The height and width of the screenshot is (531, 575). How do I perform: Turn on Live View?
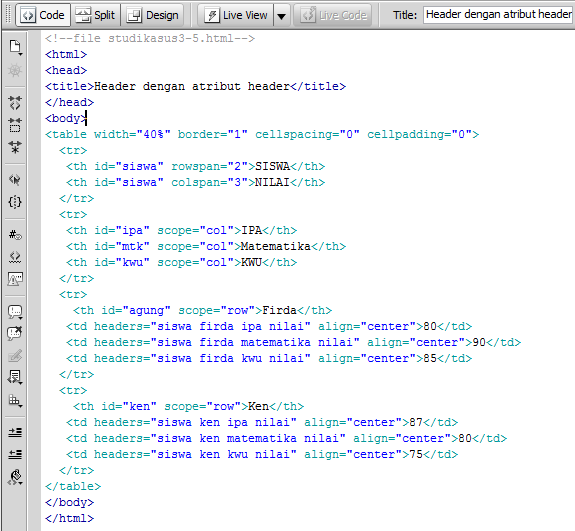click(236, 15)
